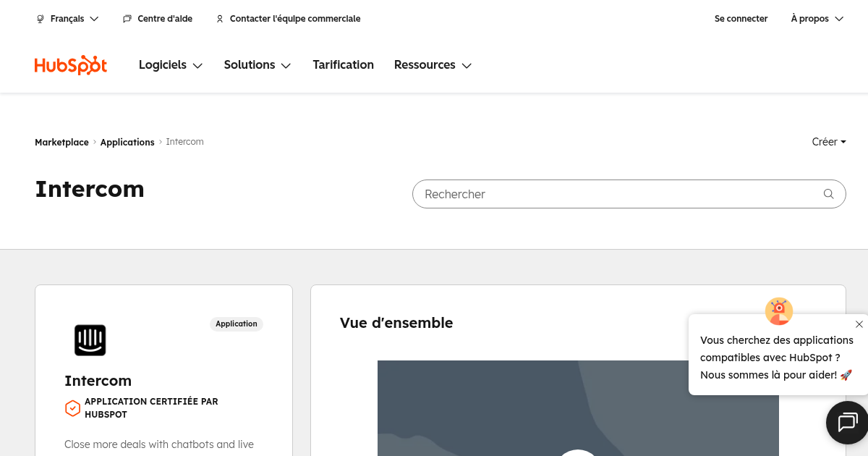Click the Intercom breadcrumb text
The height and width of the screenshot is (456, 868).
tap(185, 142)
